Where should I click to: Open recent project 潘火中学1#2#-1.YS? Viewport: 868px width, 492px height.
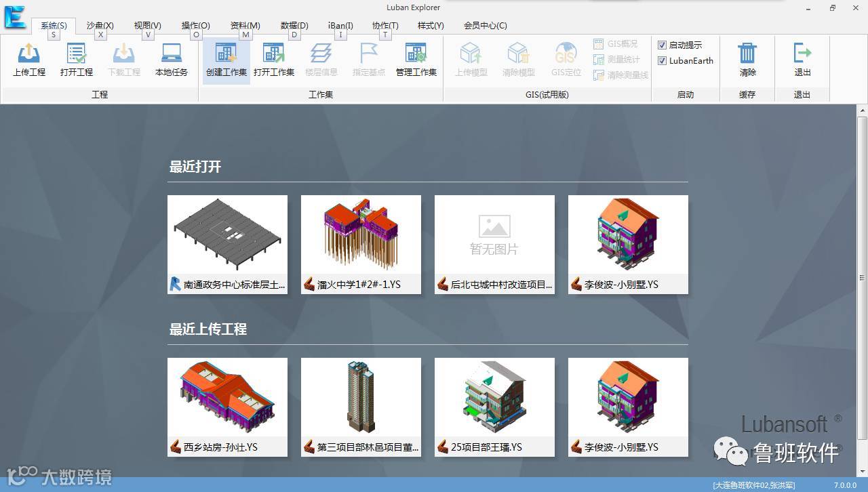click(361, 245)
